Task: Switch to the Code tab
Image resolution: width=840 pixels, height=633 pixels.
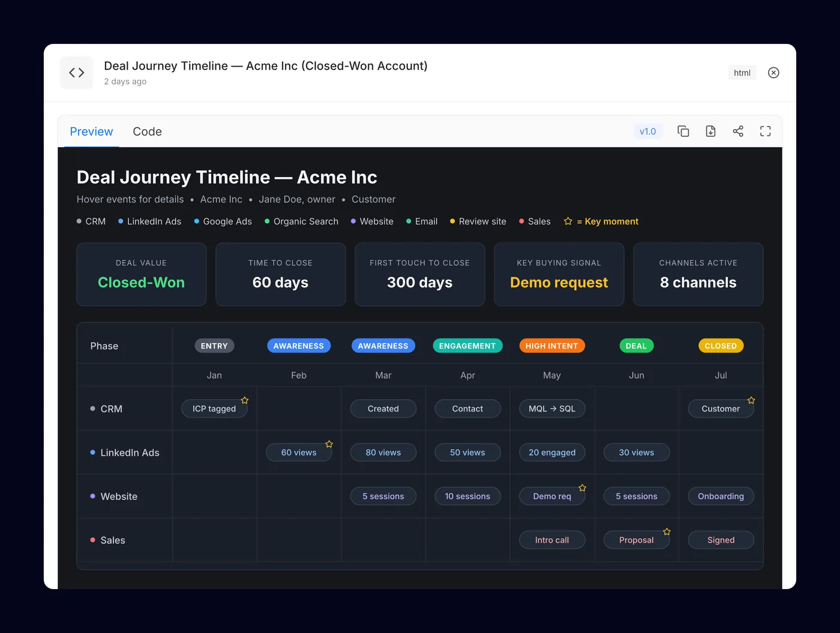Action: [x=147, y=131]
